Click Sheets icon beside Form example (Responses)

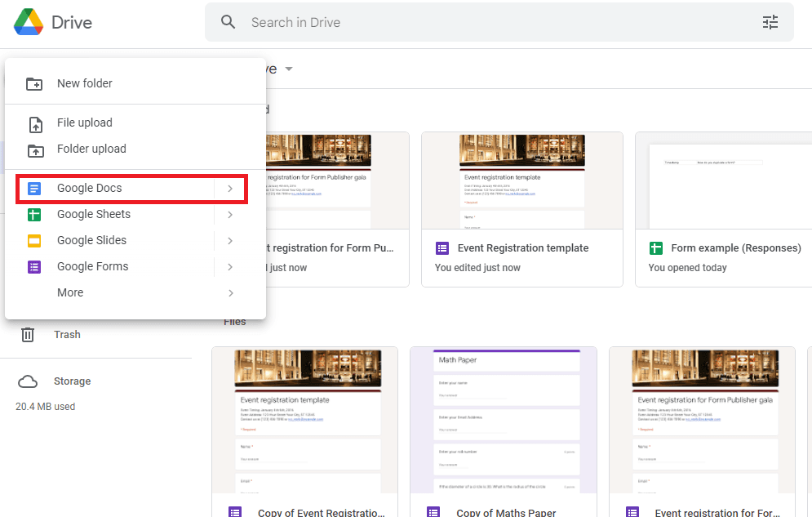point(655,248)
